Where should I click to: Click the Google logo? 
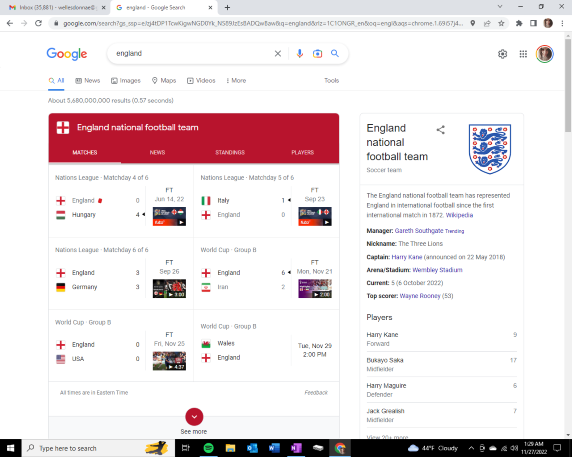tap(67, 54)
